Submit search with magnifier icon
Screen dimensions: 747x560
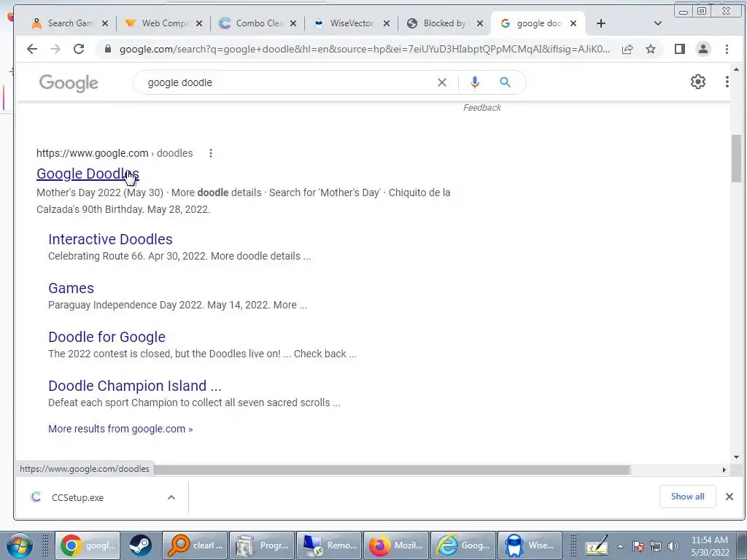[505, 82]
